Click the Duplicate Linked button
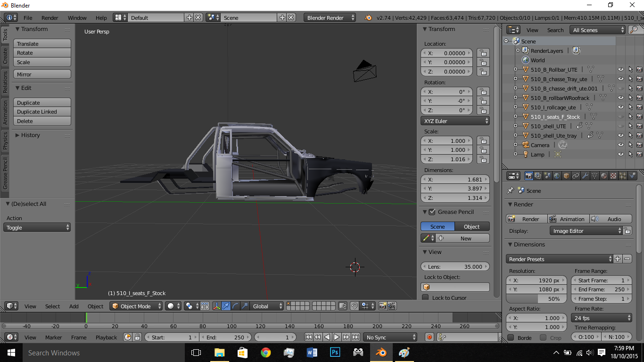The width and height of the screenshot is (644, 362). [41, 112]
